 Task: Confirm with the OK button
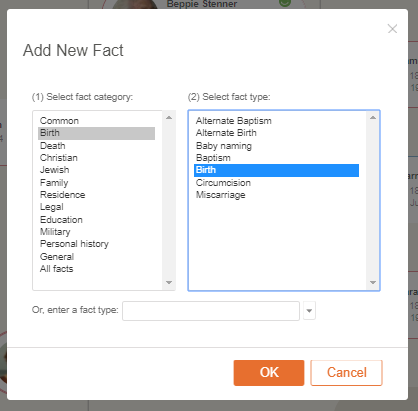click(269, 373)
